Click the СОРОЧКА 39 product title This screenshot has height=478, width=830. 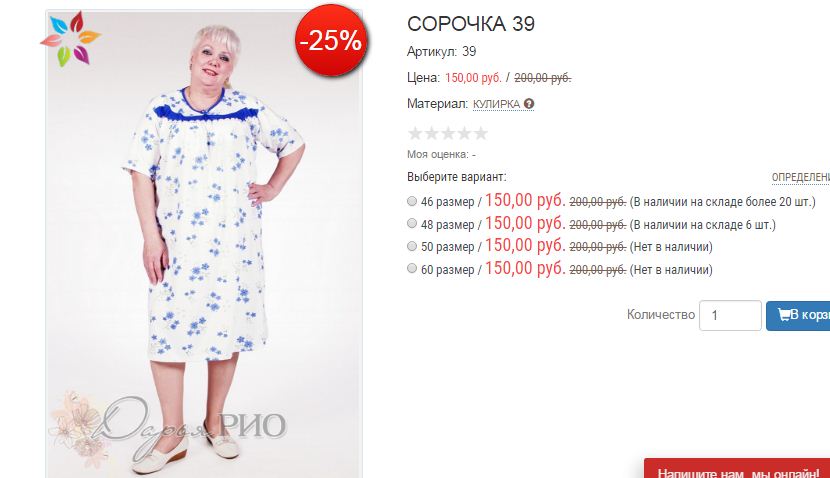coord(471,24)
